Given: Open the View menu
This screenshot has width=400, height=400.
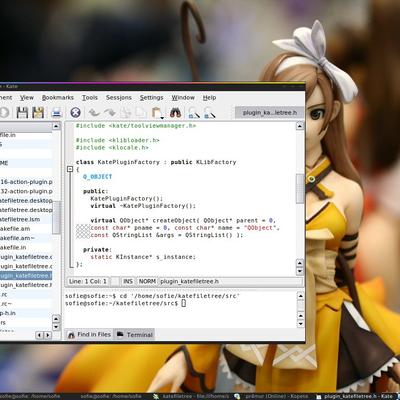Looking at the screenshot, I should click(x=27, y=98).
